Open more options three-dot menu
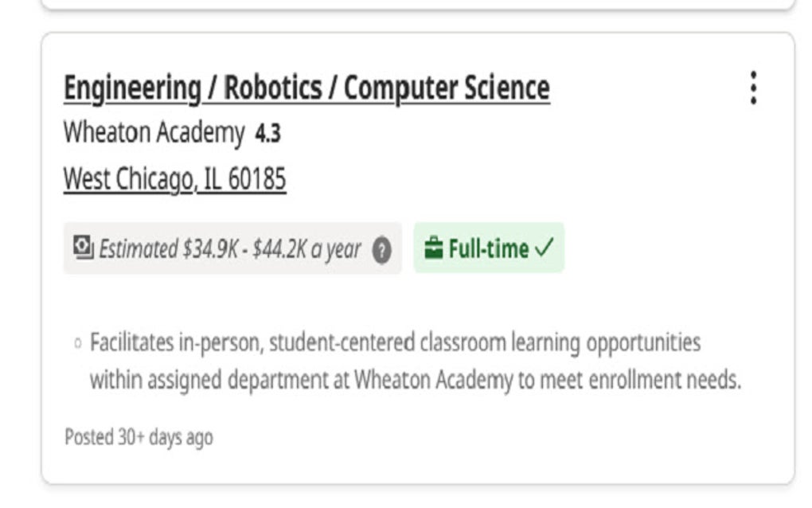 tap(753, 88)
